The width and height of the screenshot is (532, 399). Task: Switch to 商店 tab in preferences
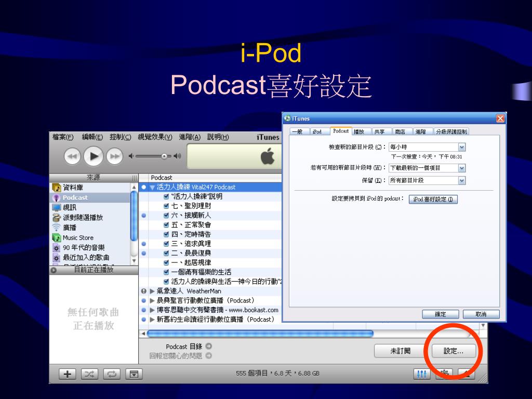pyautogui.click(x=401, y=131)
